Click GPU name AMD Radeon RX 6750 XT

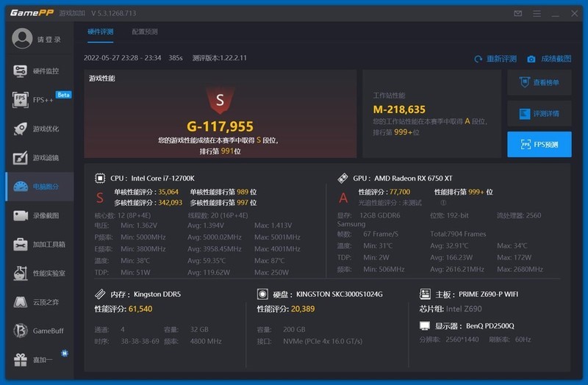point(413,178)
